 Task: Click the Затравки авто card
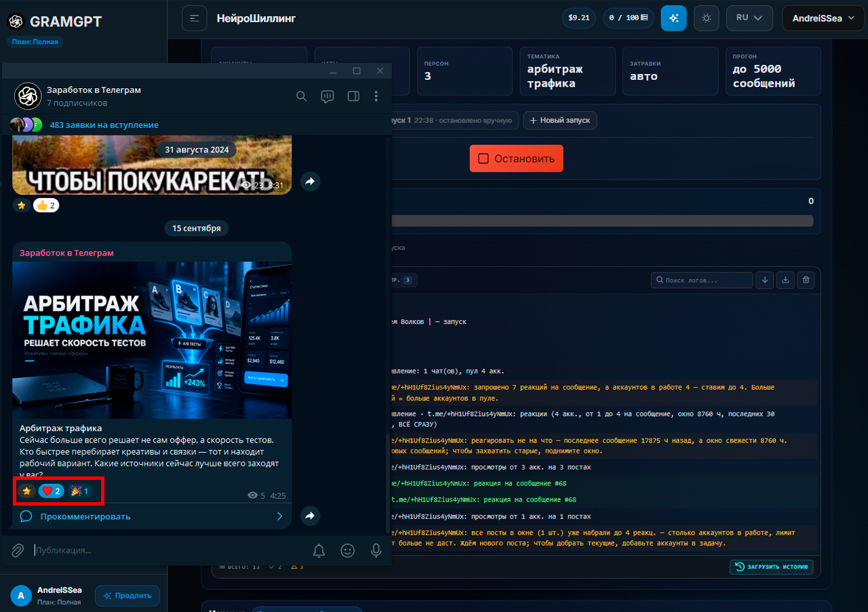click(x=670, y=70)
